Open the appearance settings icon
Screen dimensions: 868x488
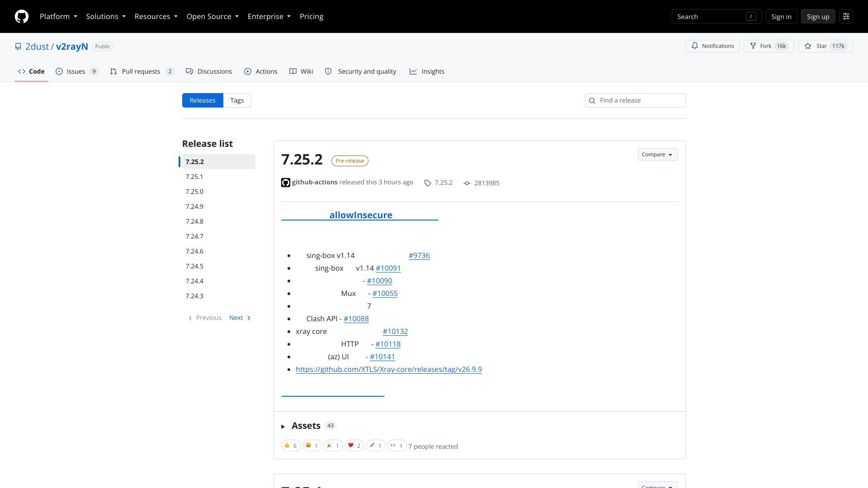click(846, 16)
